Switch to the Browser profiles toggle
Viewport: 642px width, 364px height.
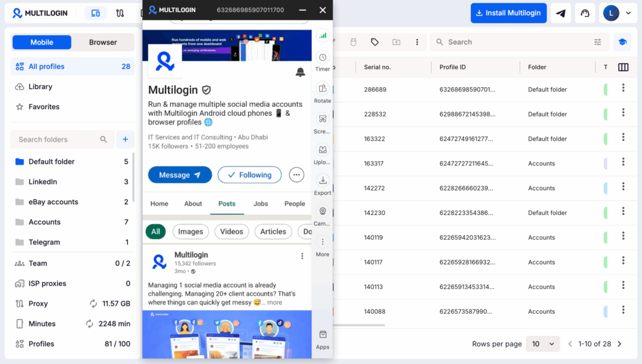(x=103, y=42)
